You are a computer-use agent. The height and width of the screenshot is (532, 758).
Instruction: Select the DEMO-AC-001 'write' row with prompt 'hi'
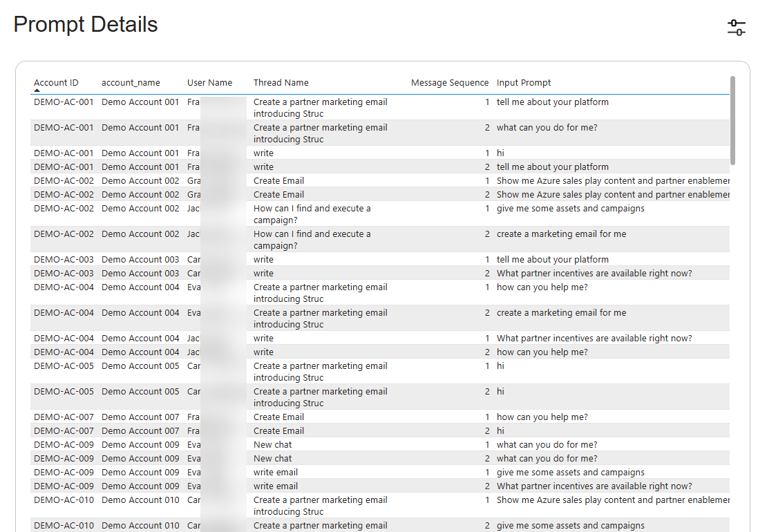(380, 153)
